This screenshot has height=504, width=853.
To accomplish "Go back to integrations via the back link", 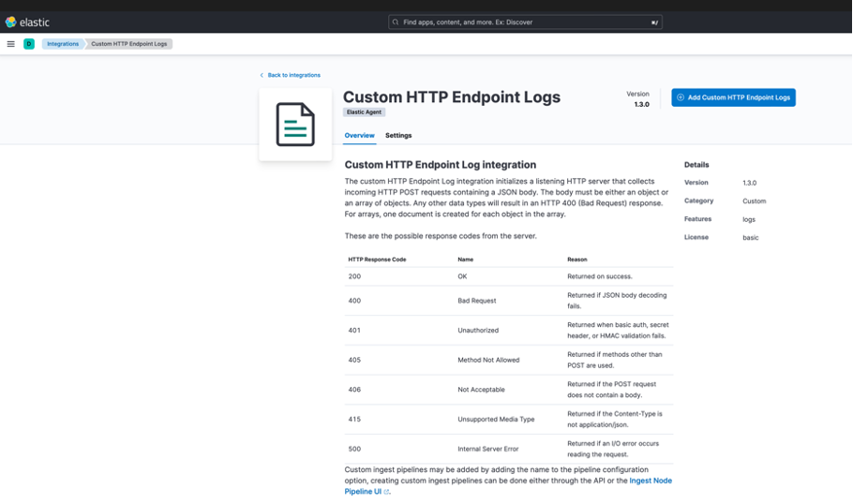I will pos(293,75).
